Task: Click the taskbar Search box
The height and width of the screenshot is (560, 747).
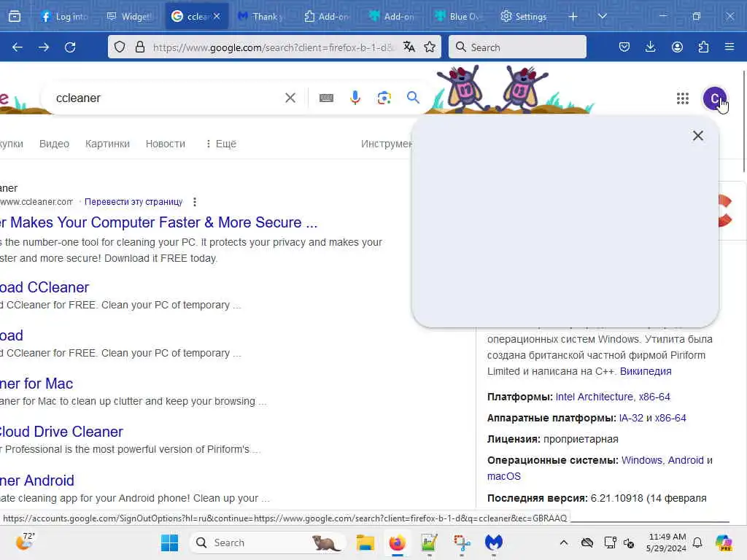Action: click(268, 542)
